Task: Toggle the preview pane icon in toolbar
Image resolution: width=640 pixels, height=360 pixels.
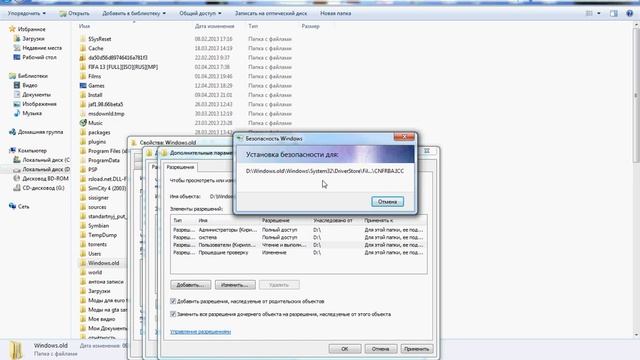Action: coord(613,13)
